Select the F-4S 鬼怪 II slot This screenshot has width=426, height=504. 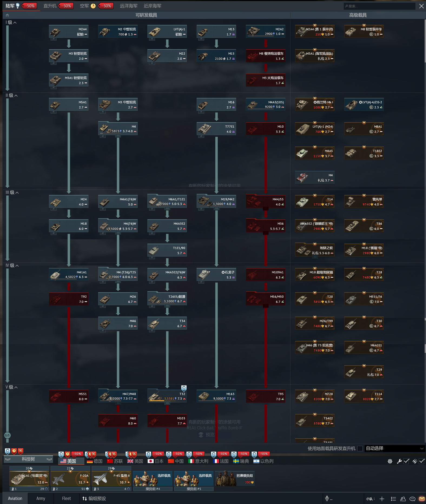[111, 479]
